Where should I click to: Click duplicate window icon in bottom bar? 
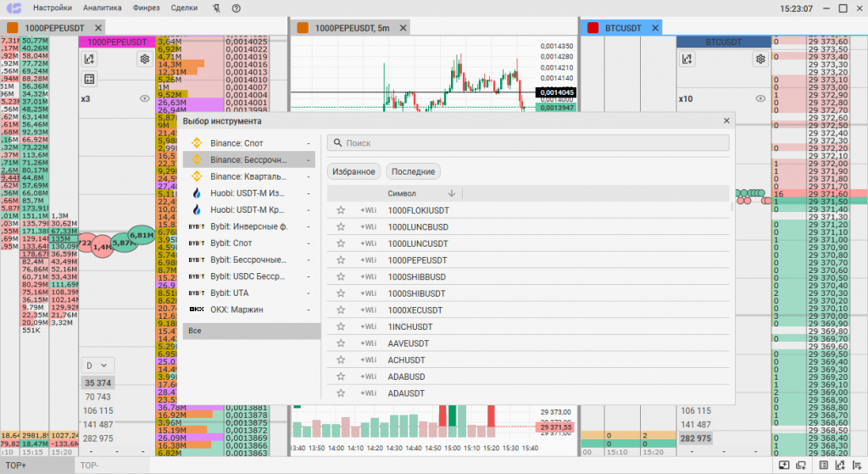(801, 466)
